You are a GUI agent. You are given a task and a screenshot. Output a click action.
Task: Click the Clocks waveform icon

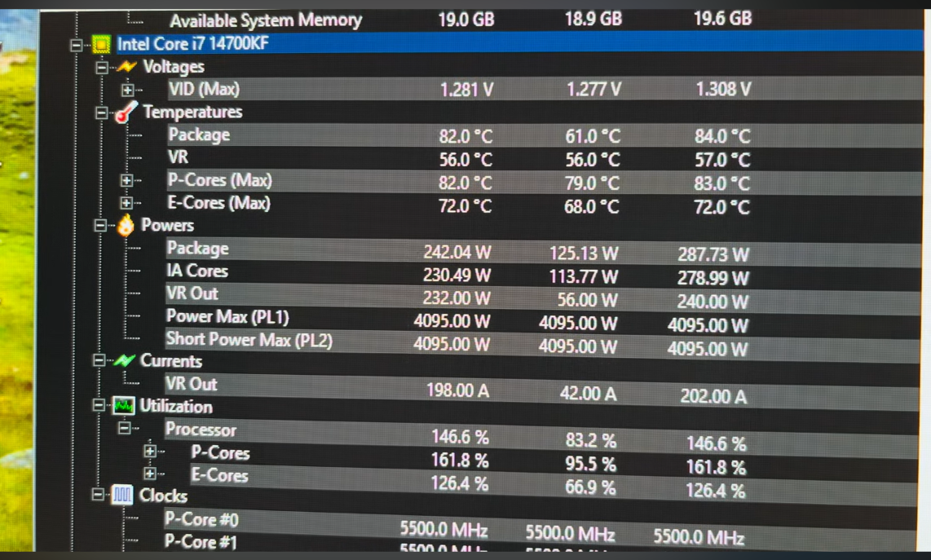click(x=121, y=494)
